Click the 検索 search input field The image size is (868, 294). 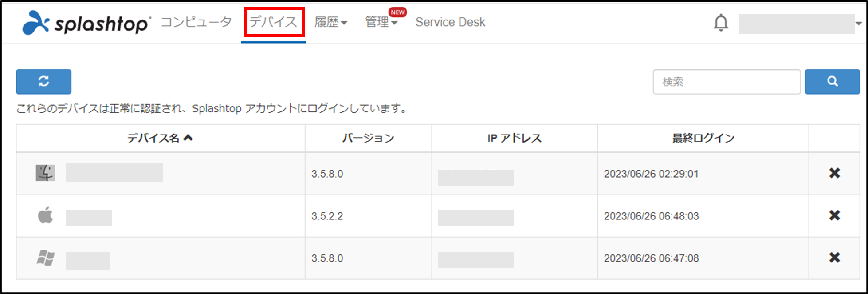click(x=726, y=82)
